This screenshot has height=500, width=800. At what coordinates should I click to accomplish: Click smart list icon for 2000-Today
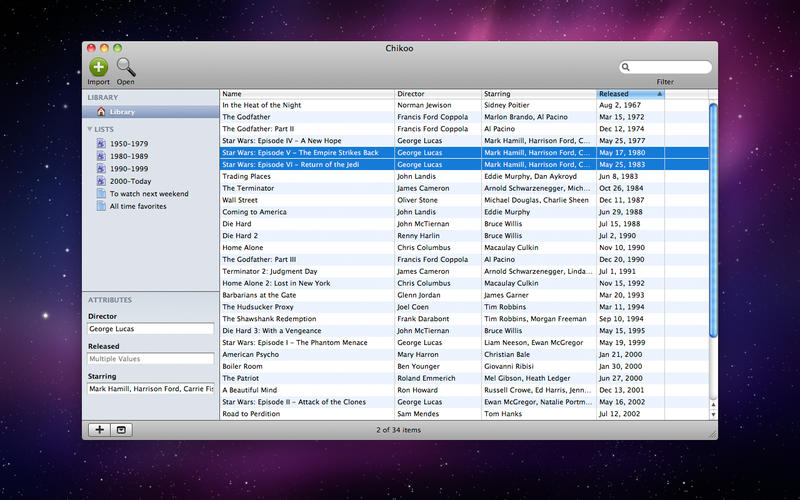(101, 181)
